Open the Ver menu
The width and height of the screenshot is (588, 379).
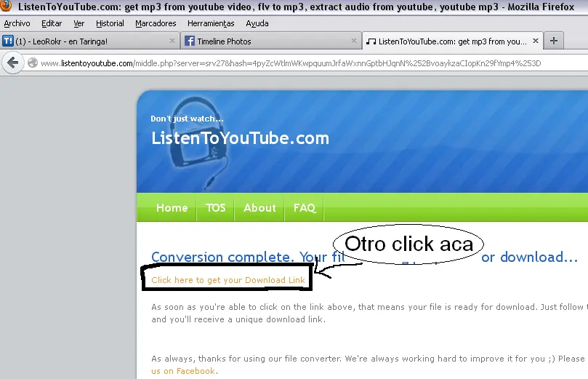78,23
